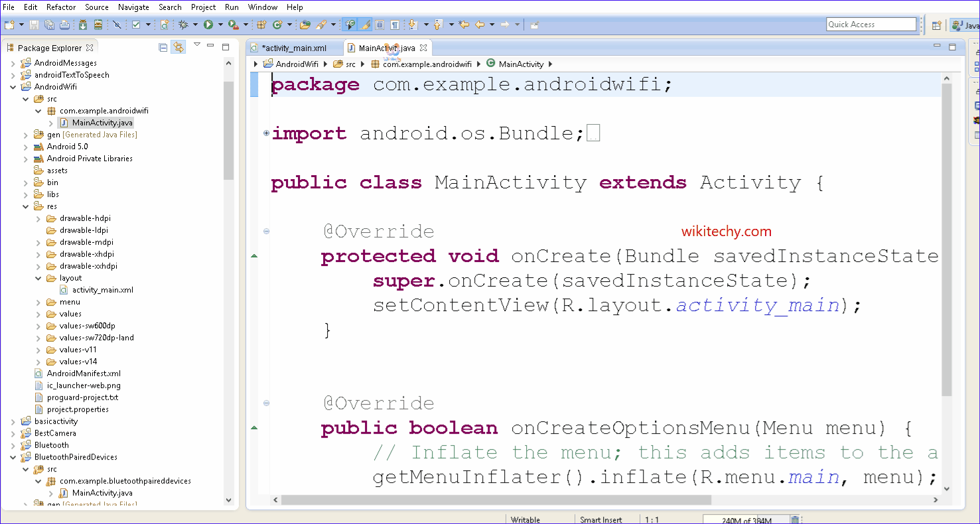Open the Android SDK Manager icon
This screenshot has width=980, height=524.
(82, 25)
